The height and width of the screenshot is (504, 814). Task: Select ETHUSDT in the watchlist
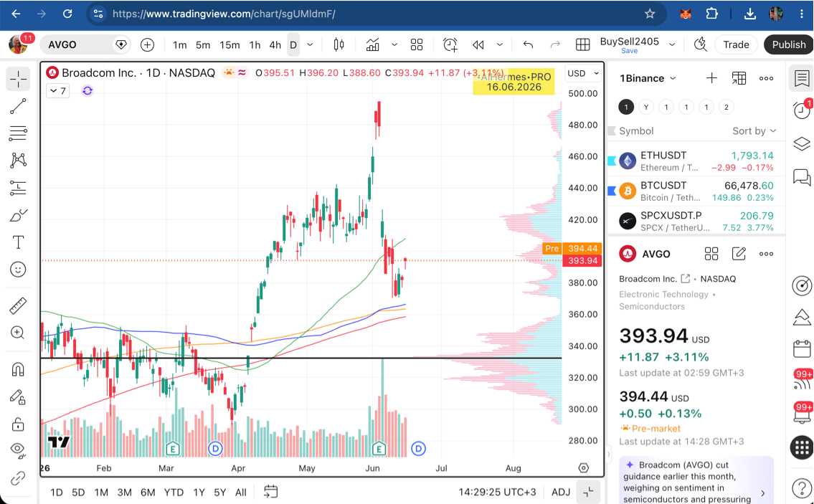pyautogui.click(x=696, y=161)
